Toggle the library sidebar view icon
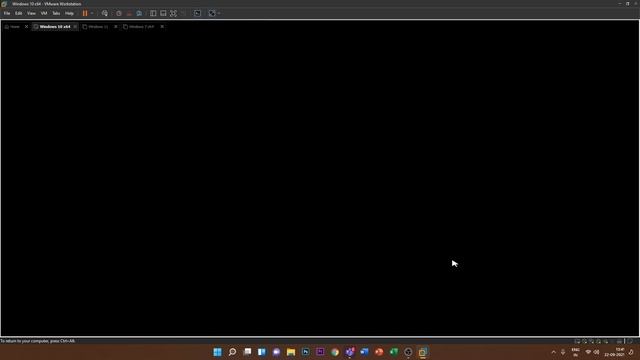Screen dimensions: 640x360 click(x=153, y=13)
